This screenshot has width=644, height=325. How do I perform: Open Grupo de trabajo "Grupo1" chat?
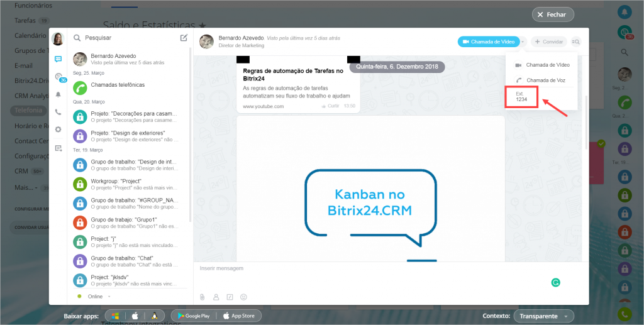click(130, 223)
